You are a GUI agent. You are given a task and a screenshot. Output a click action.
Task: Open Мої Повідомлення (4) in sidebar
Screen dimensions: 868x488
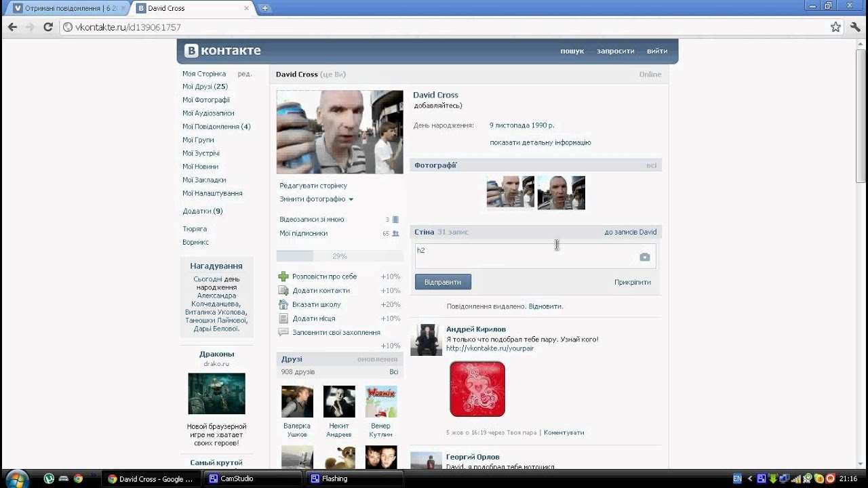click(x=216, y=127)
